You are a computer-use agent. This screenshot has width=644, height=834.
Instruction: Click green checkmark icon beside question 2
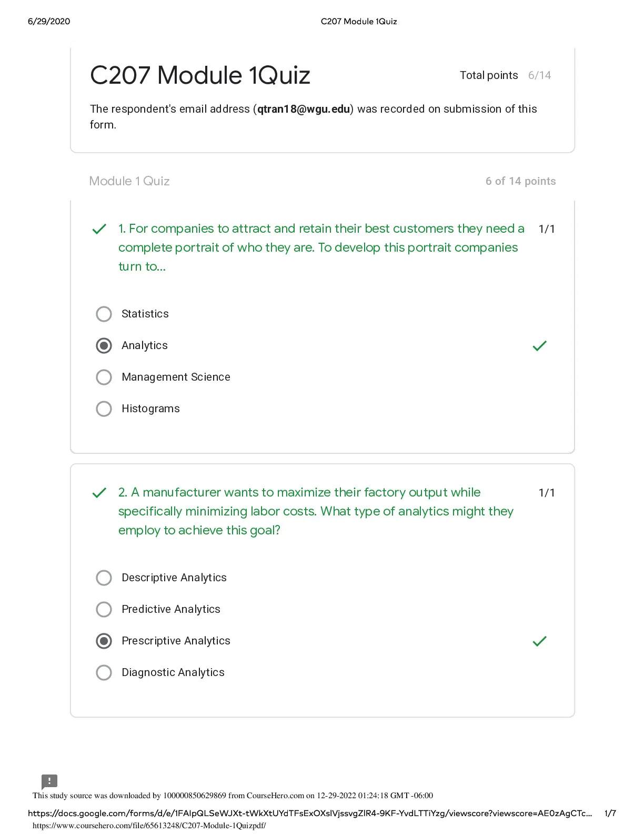99,493
